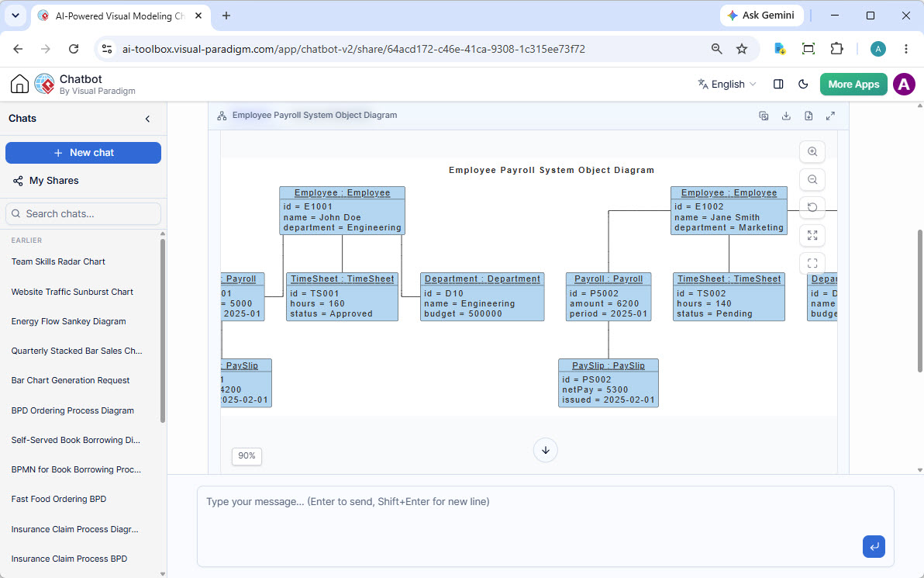
Task: Open the English language dropdown
Action: click(x=726, y=85)
